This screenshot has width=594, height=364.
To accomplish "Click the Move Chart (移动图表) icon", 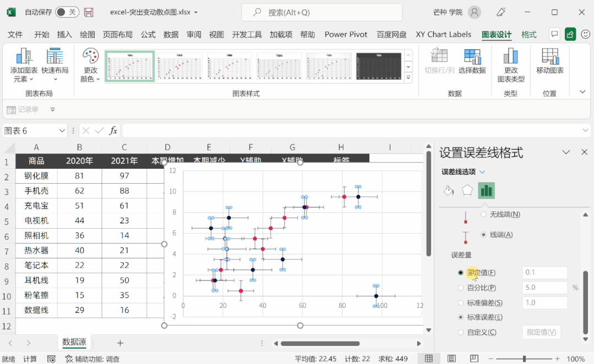I will pos(549,57).
